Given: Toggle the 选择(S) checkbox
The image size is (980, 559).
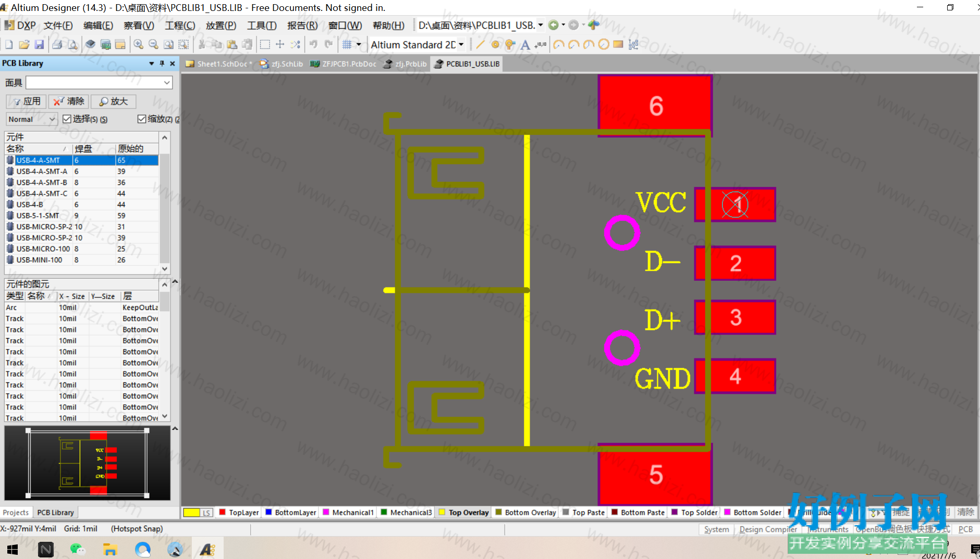Looking at the screenshot, I should point(67,119).
